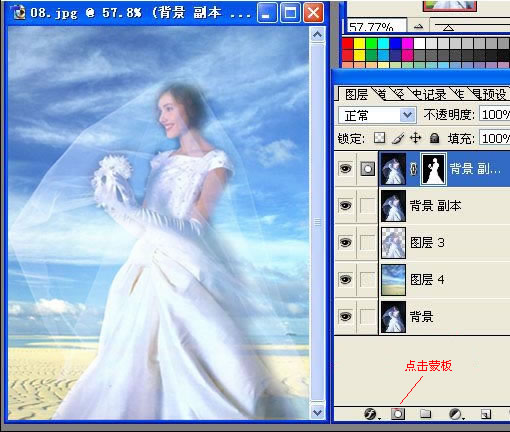
Task: Pick the yellow swatch in top row
Action: tap(359, 44)
